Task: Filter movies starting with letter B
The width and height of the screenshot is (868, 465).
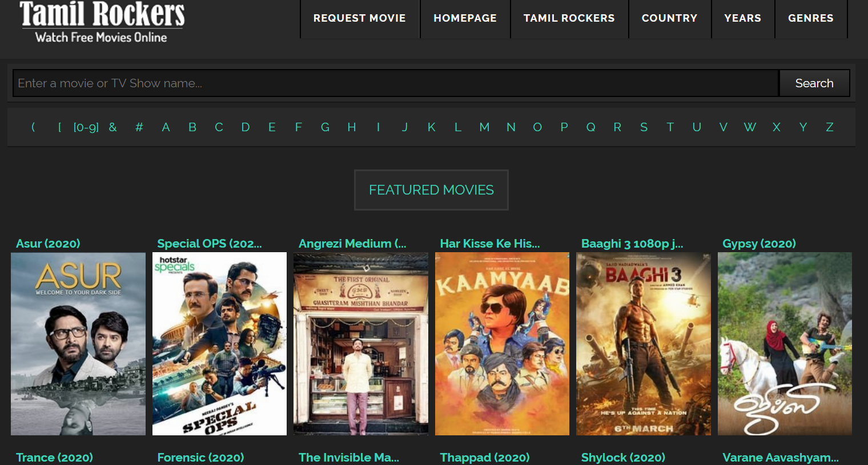Action: pyautogui.click(x=192, y=127)
